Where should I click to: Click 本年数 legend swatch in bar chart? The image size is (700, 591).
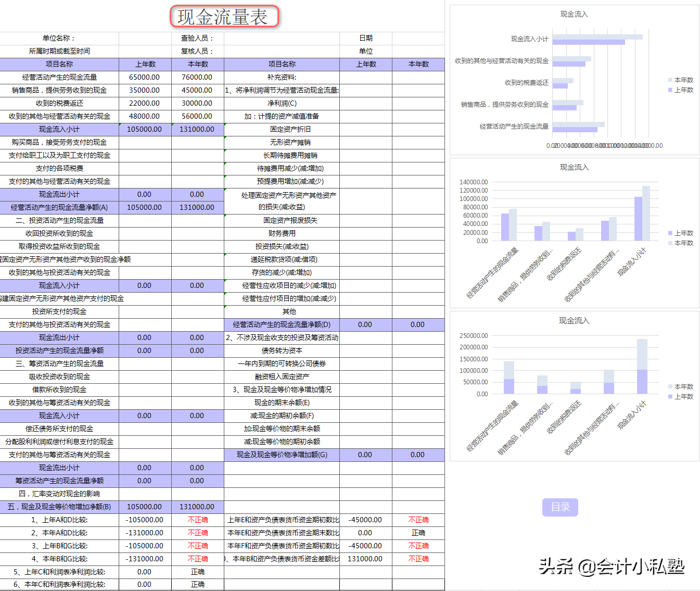pos(670,80)
